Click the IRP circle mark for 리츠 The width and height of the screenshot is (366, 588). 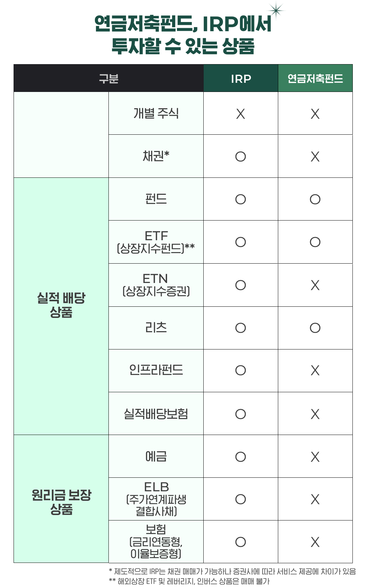click(241, 328)
